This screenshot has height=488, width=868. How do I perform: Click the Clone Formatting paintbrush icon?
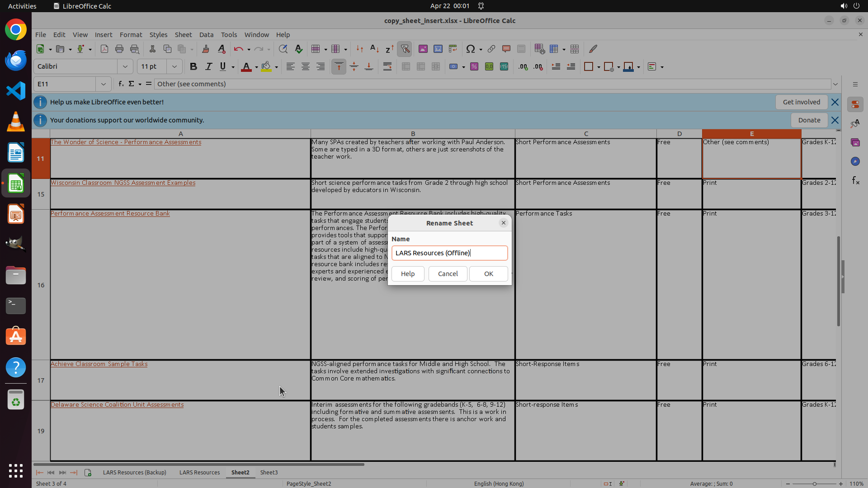pos(206,49)
